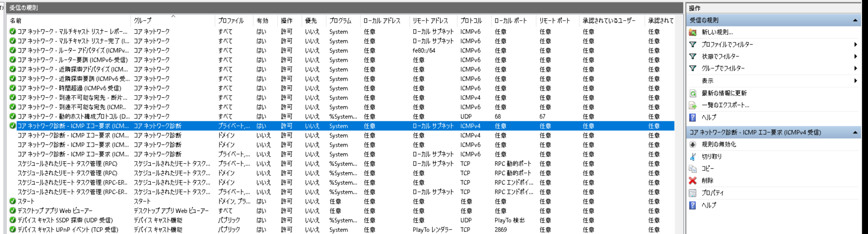This screenshot has height=234, width=868.
Task: Open the 状態でフィルター submenu arrow
Action: (x=855, y=57)
